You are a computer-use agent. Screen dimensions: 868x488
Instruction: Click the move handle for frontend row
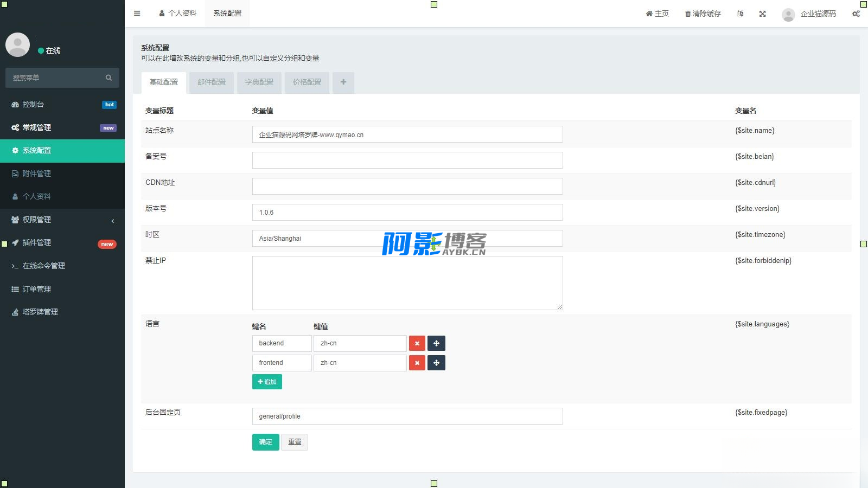[x=436, y=363]
